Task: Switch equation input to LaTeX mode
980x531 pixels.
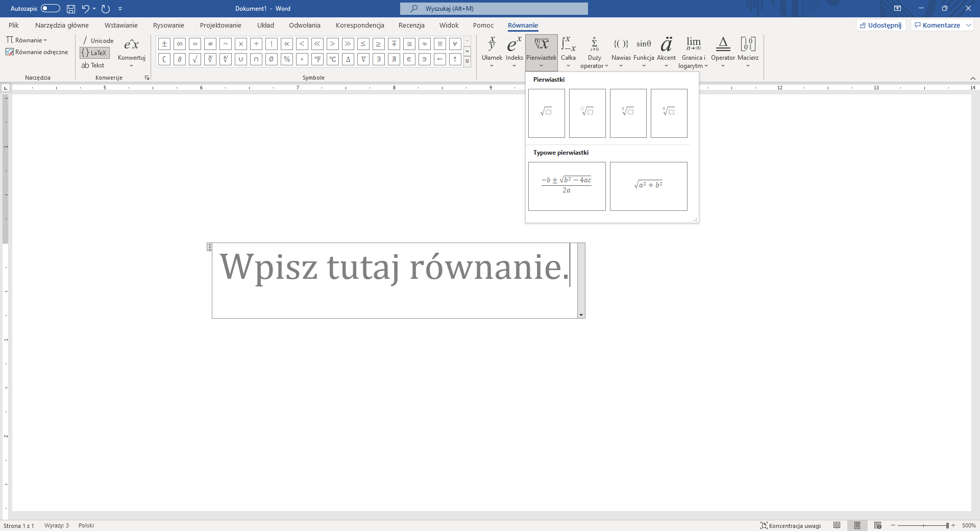Action: click(94, 53)
